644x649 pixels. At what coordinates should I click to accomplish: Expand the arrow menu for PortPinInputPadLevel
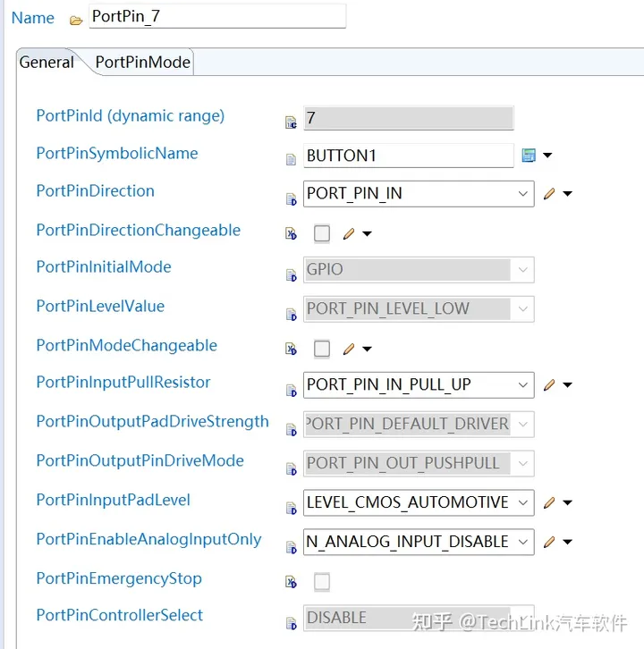click(x=567, y=502)
